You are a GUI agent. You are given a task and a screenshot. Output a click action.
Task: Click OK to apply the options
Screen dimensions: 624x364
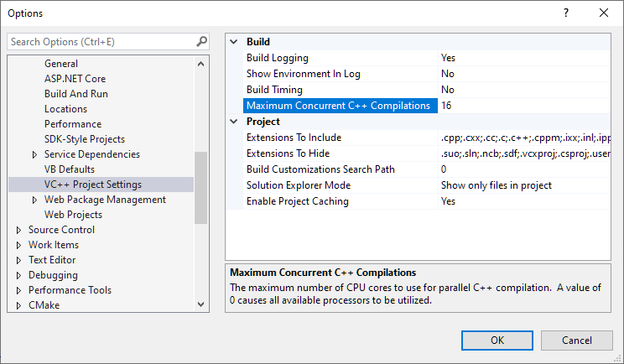tap(497, 341)
